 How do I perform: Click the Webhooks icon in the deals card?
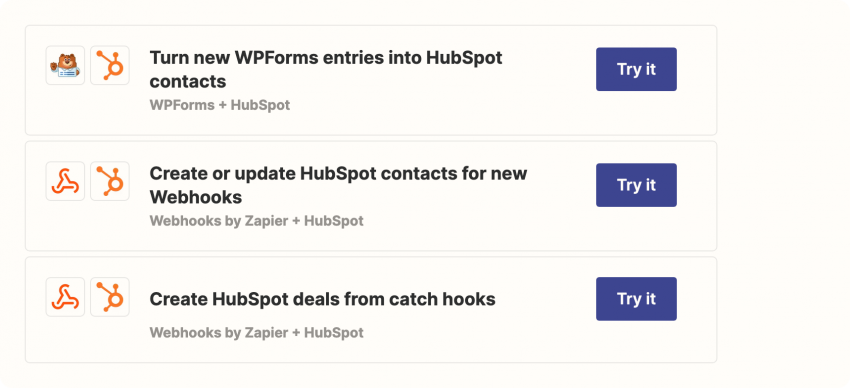tap(65, 297)
